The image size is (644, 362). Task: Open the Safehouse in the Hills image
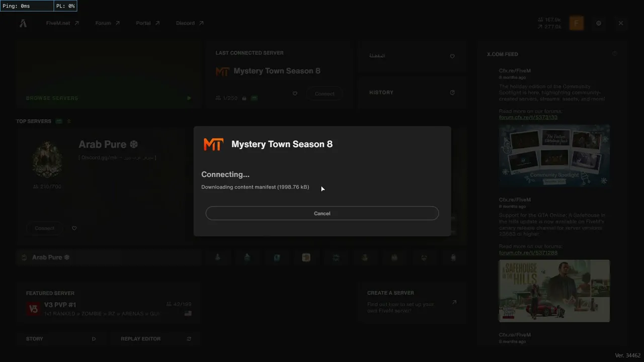click(x=554, y=291)
